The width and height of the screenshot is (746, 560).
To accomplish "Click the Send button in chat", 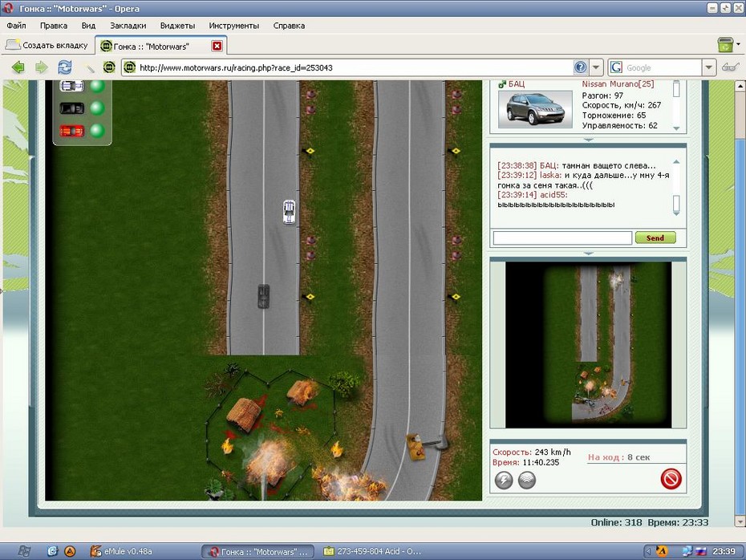I will pyautogui.click(x=655, y=238).
